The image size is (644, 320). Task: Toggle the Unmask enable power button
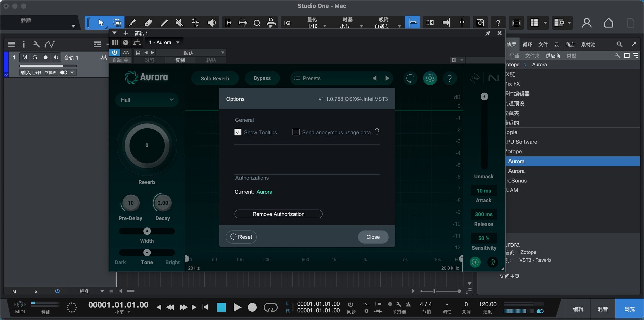pyautogui.click(x=475, y=262)
